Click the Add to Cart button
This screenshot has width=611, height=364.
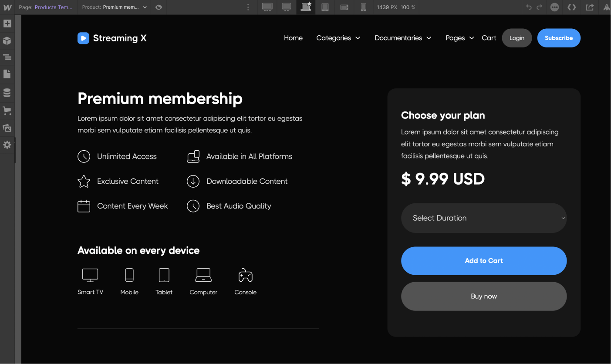(483, 260)
